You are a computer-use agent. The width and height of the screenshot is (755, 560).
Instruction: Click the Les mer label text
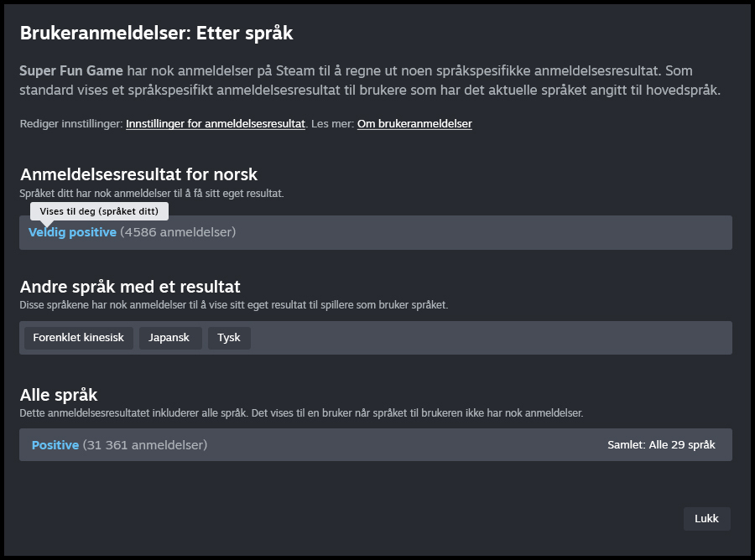click(x=331, y=124)
